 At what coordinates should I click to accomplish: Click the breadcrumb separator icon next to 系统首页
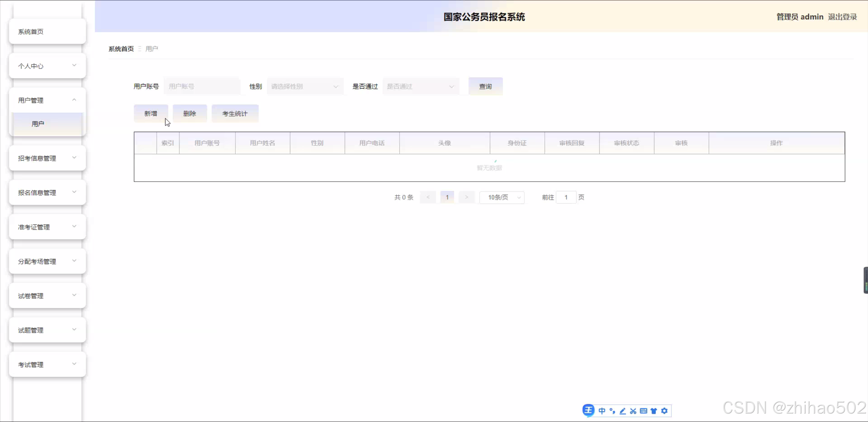140,49
